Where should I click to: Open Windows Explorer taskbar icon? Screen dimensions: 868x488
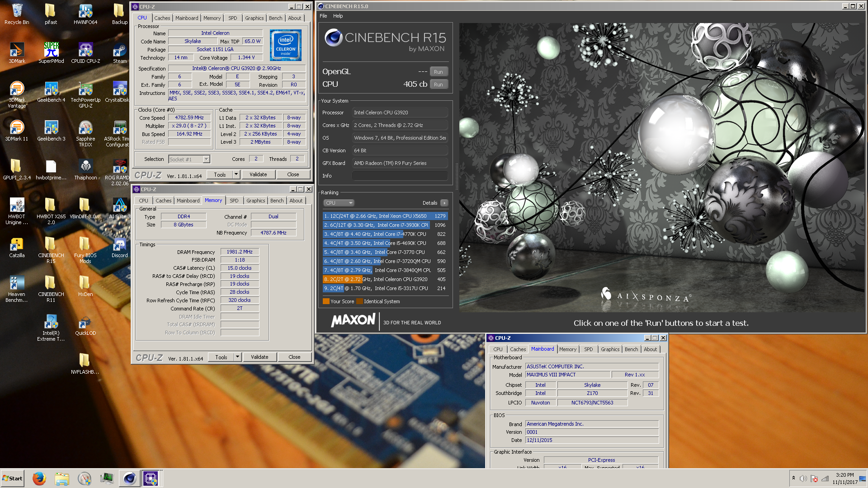tap(62, 478)
